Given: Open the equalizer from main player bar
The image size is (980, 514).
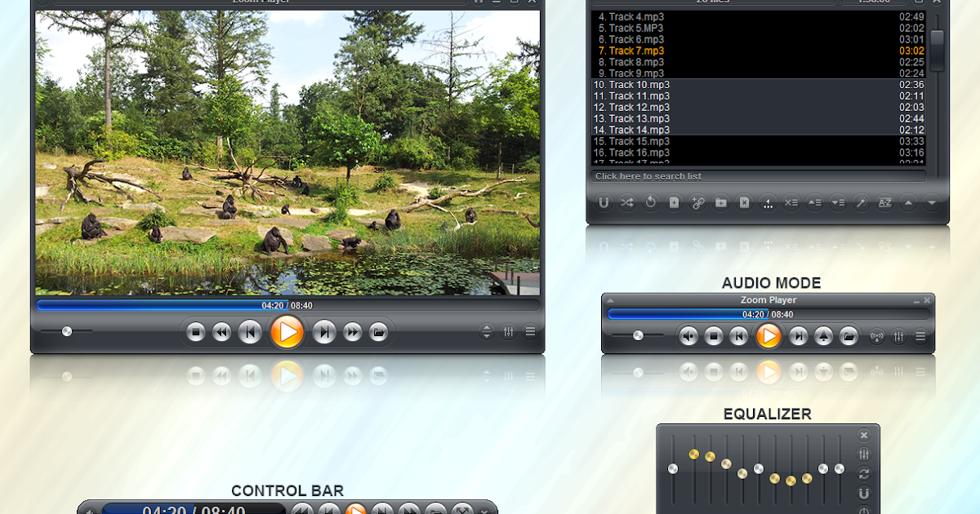Looking at the screenshot, I should 508,332.
